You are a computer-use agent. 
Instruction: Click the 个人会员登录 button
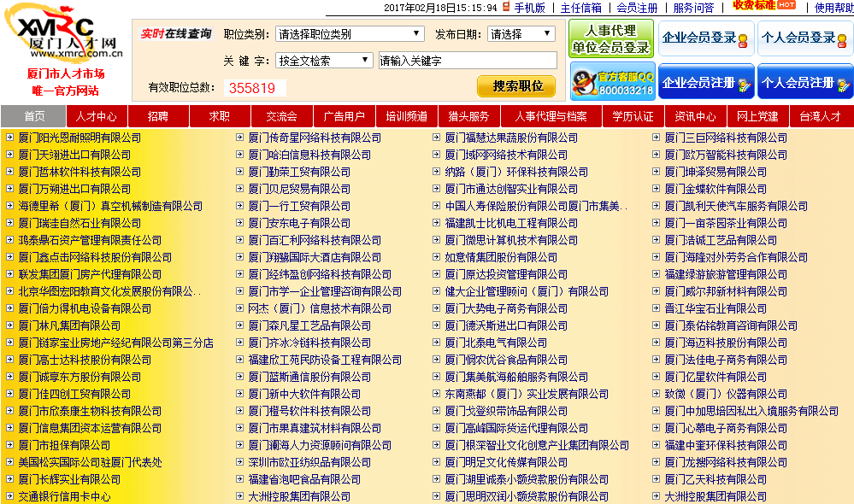point(805,38)
